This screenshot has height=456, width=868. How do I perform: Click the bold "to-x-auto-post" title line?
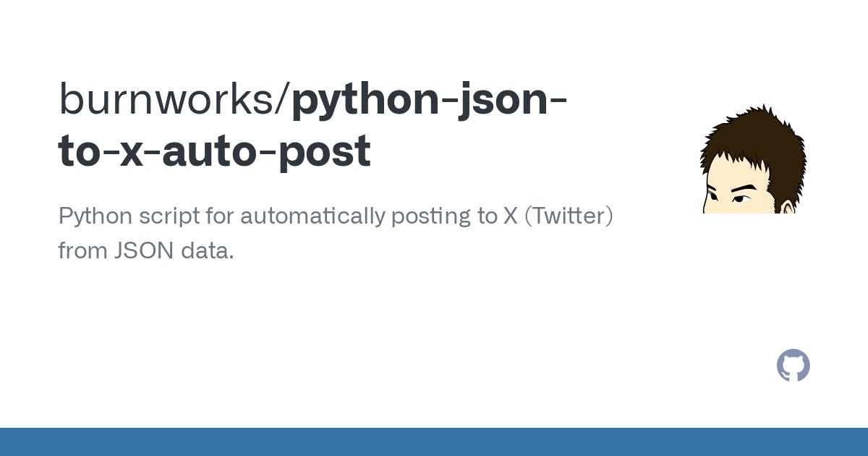pos(215,152)
